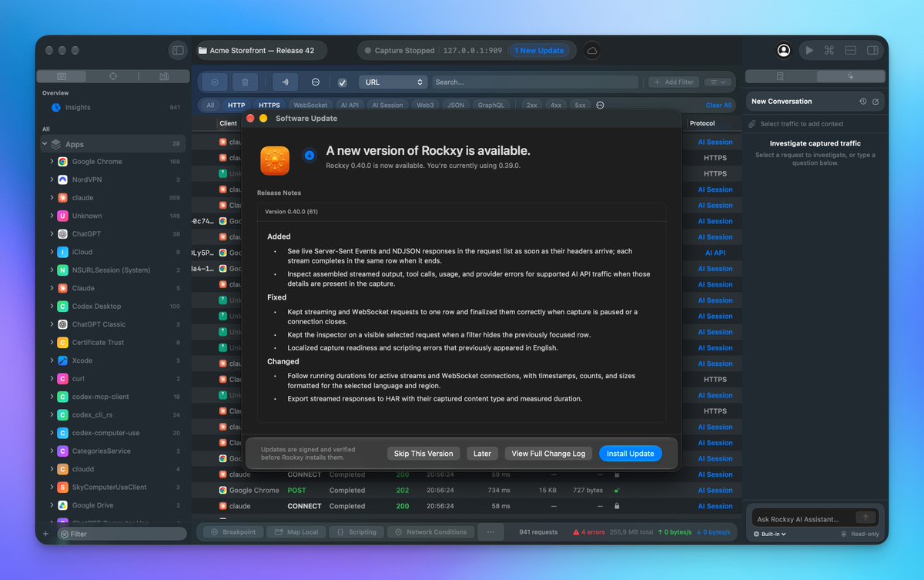The height and width of the screenshot is (580, 924).
Task: Toggle the GraphQL filter chip
Action: coord(490,105)
